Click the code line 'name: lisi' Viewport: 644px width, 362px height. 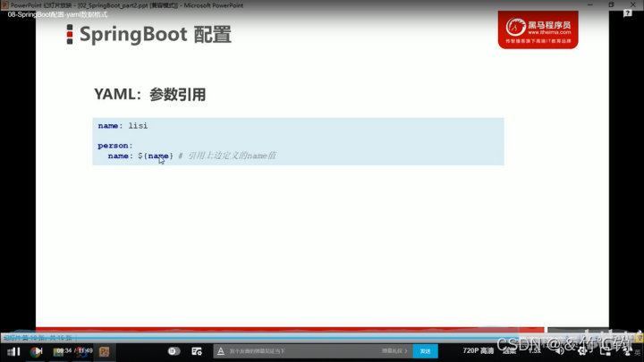[123, 126]
